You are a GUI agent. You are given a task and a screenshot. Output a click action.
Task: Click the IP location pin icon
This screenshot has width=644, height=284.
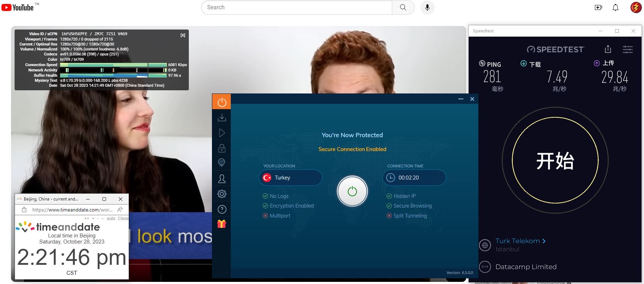click(222, 163)
